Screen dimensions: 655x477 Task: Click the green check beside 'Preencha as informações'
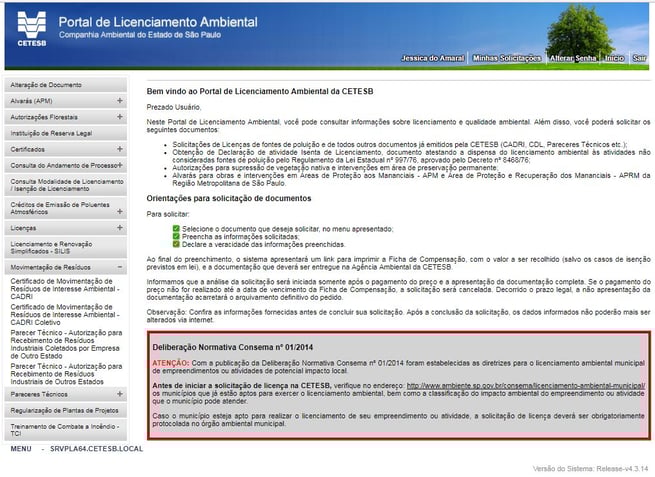click(176, 236)
